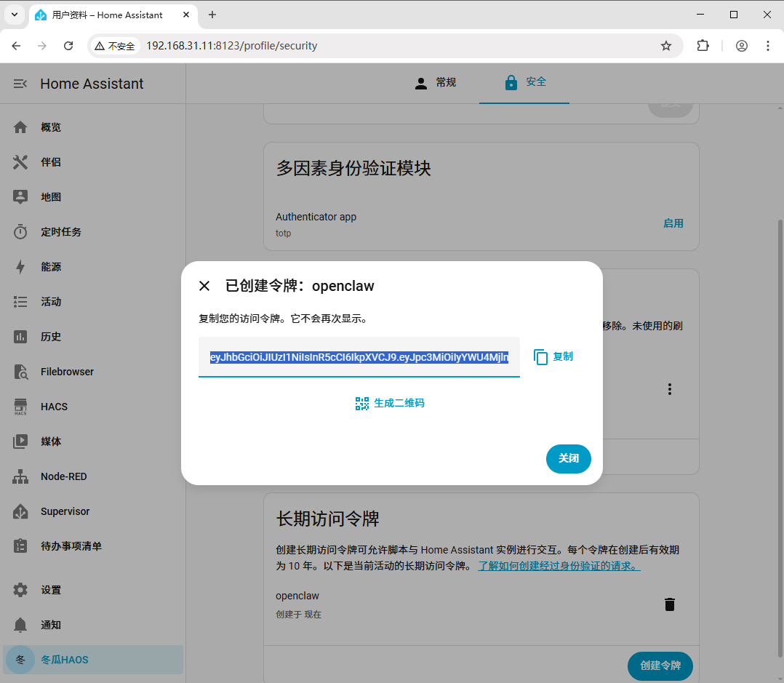Click the 不安全 site info chip

click(x=114, y=46)
